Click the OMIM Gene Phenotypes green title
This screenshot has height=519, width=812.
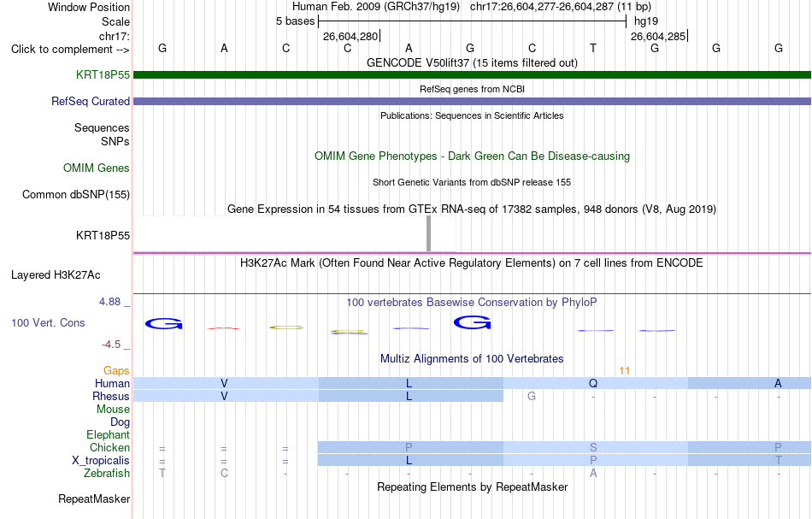point(472,156)
